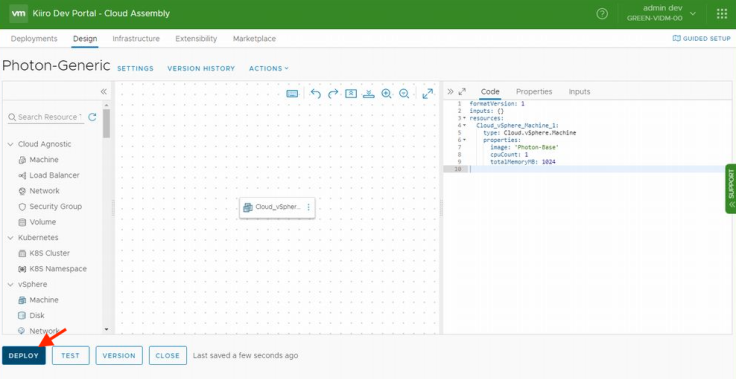Viewport: 736px width, 379px height.
Task: Open the VERSION HISTORY link
Action: pos(201,69)
